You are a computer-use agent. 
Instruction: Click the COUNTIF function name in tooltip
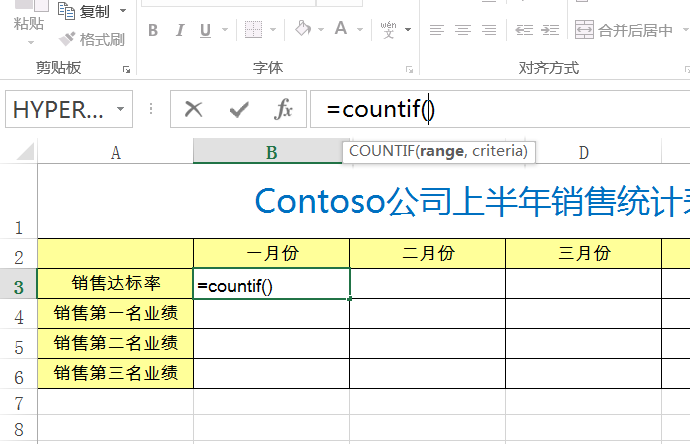coord(382,151)
